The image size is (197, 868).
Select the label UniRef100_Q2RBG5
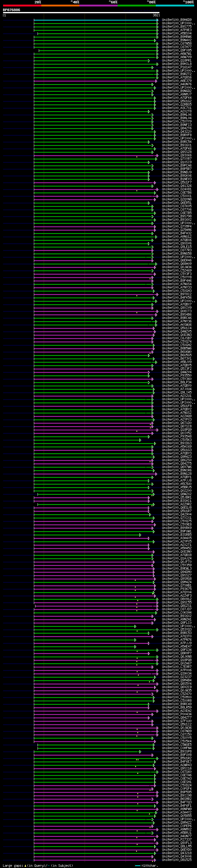177,104
